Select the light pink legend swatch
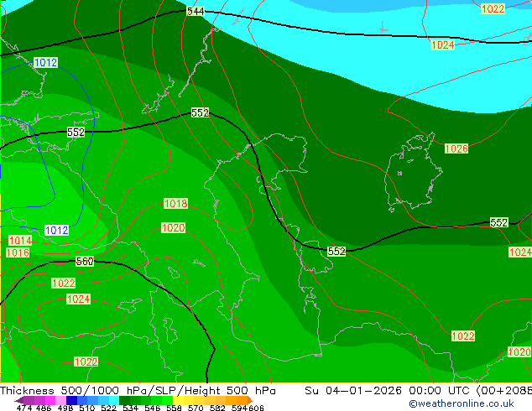This screenshot has width=532, height=411. tap(60, 400)
